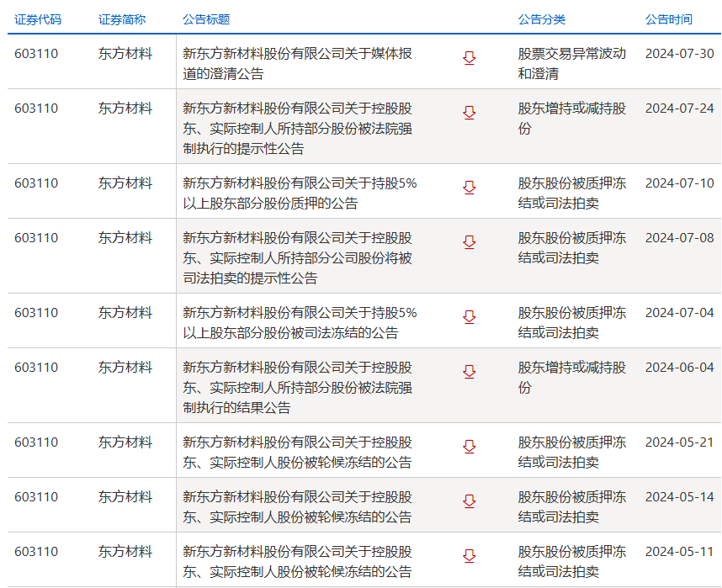The width and height of the screenshot is (722, 588).
Task: Click 股票交易异常波动和澄清 category in first row
Action: [571, 63]
